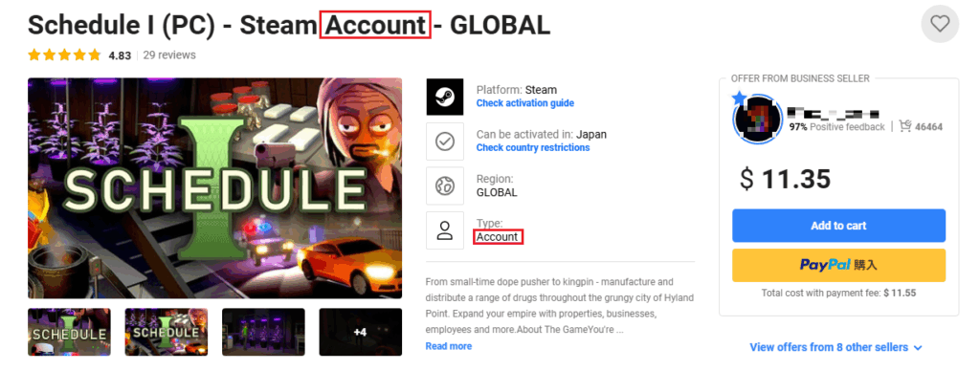980x371 pixels.
Task: Click the activation checkmark circle icon
Action: click(445, 142)
